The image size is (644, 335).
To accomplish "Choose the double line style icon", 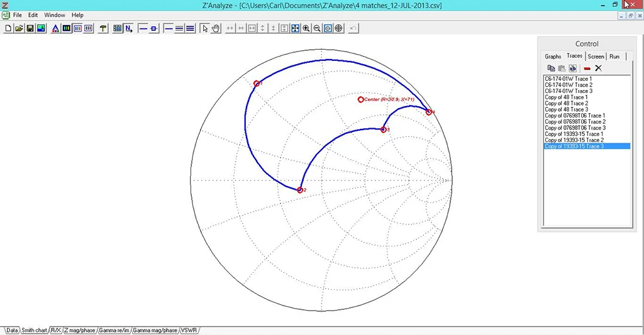I will point(179,28).
